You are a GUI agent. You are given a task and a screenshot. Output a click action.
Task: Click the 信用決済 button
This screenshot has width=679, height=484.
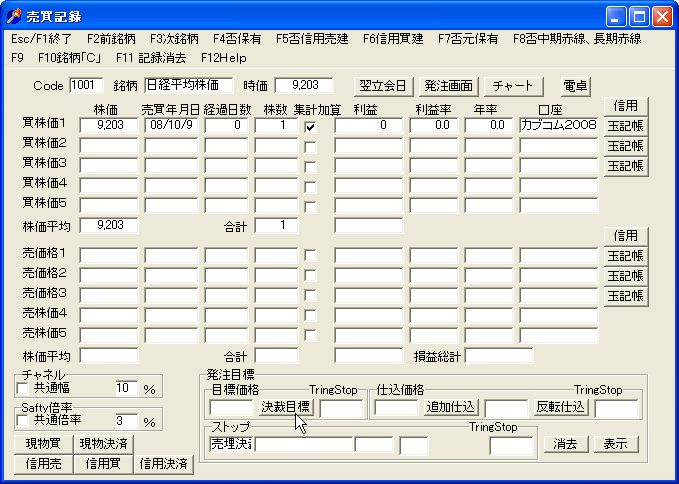coord(164,464)
